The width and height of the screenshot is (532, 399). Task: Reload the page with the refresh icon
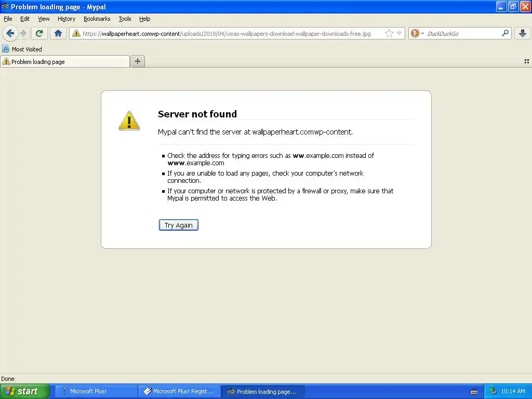coord(39,33)
